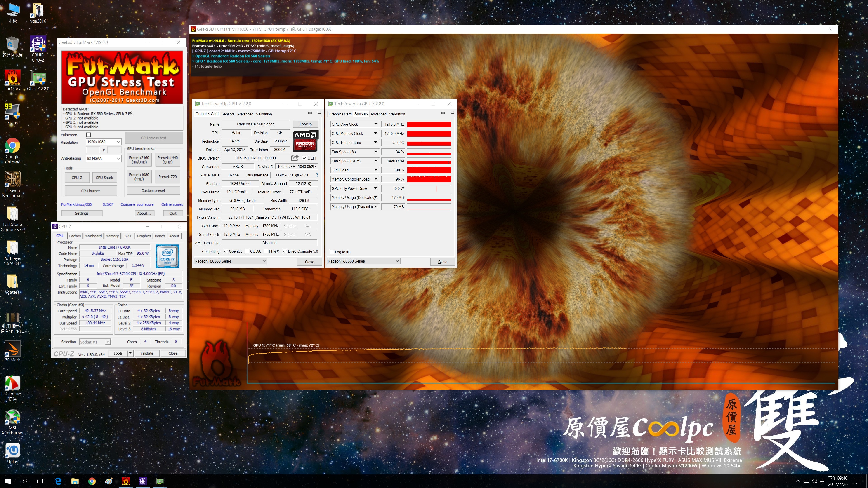Click the FurMark GPU Stress Test banner image
Viewport: 868px width, 488px height.
click(122, 77)
